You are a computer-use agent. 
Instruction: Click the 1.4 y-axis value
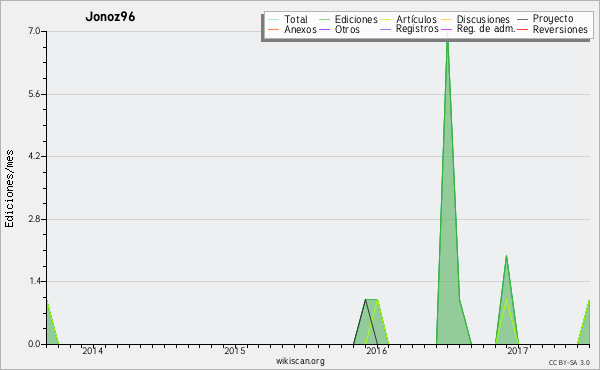34,282
